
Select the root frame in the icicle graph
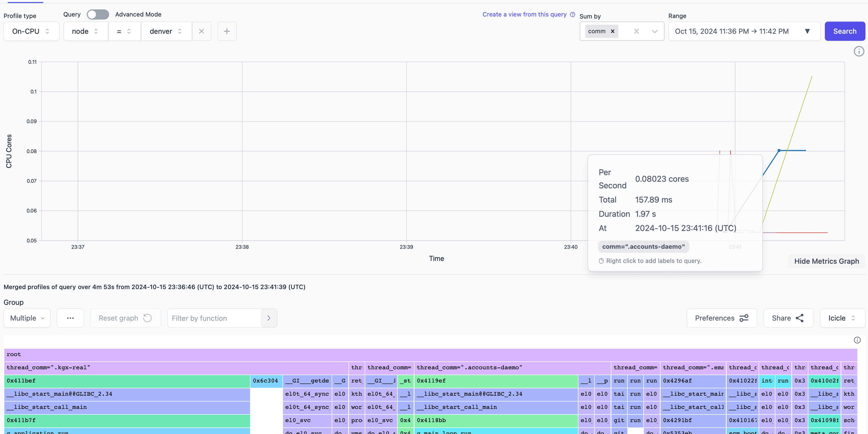tap(431, 355)
